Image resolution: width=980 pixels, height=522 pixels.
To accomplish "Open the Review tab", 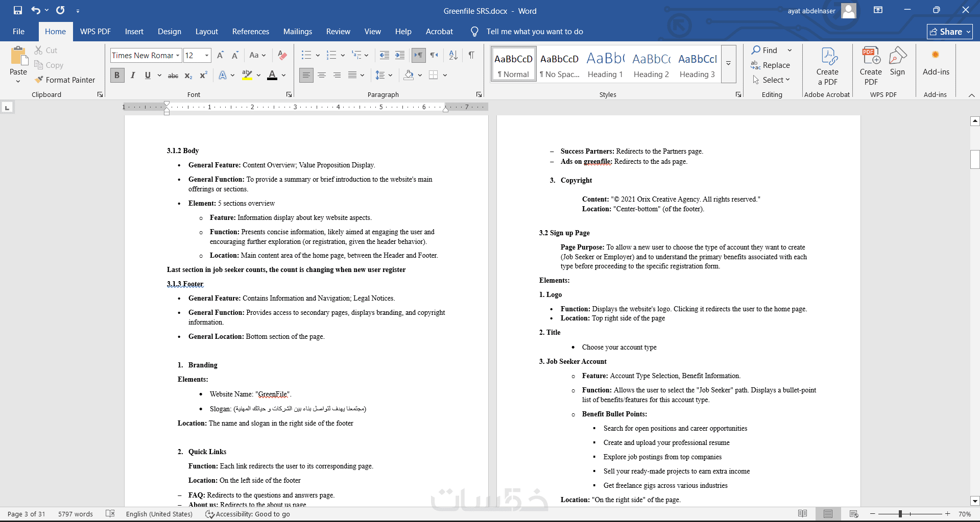I will [338, 31].
